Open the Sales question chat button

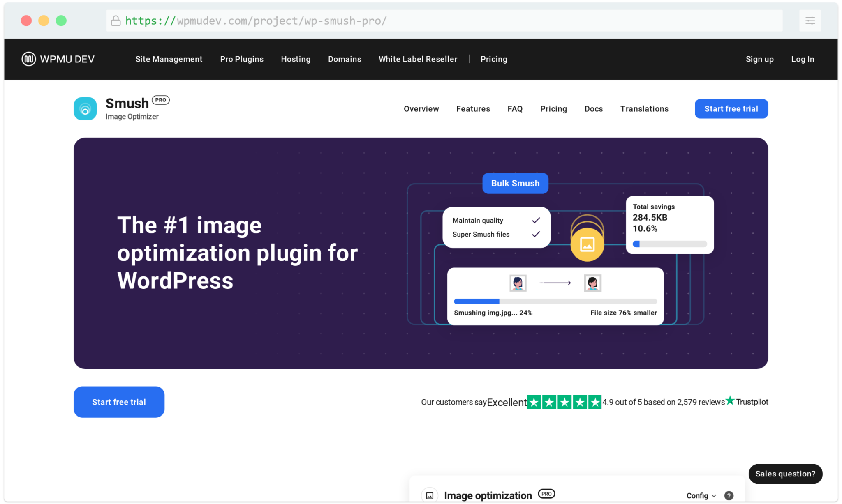tap(785, 474)
